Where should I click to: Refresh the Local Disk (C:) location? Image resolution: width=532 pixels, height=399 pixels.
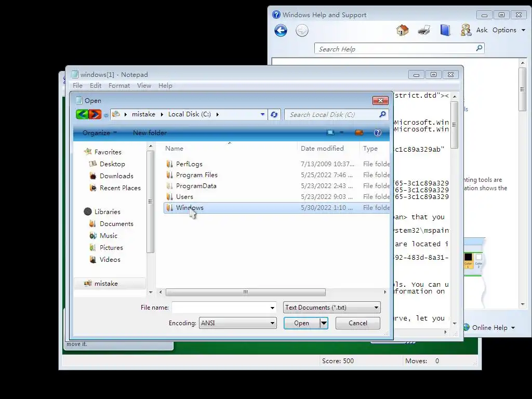coord(274,115)
